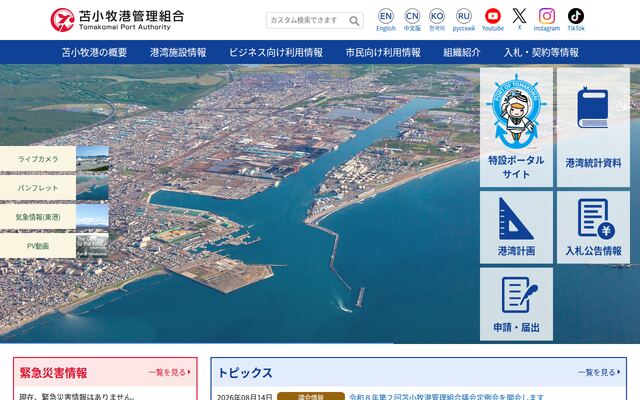Open the ライブカメラ side link
The image size is (640, 400).
(x=38, y=159)
